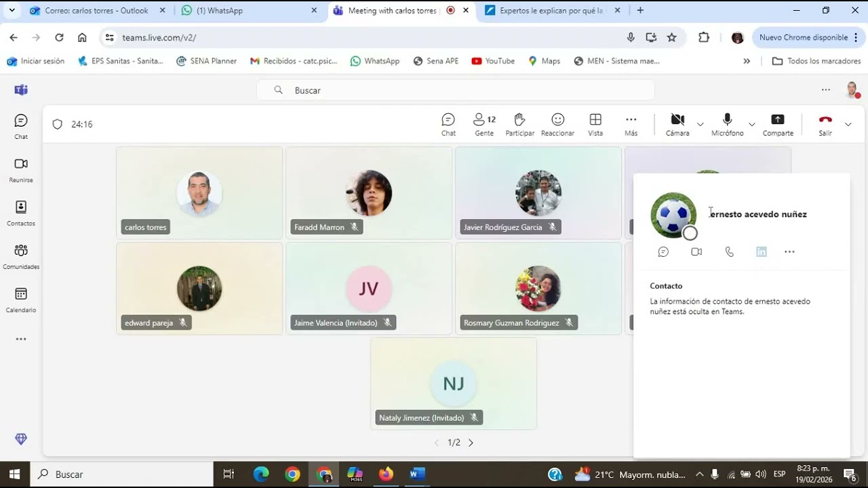The width and height of the screenshot is (868, 488).
Task: Open YouTube bookmark
Action: [x=493, y=61]
